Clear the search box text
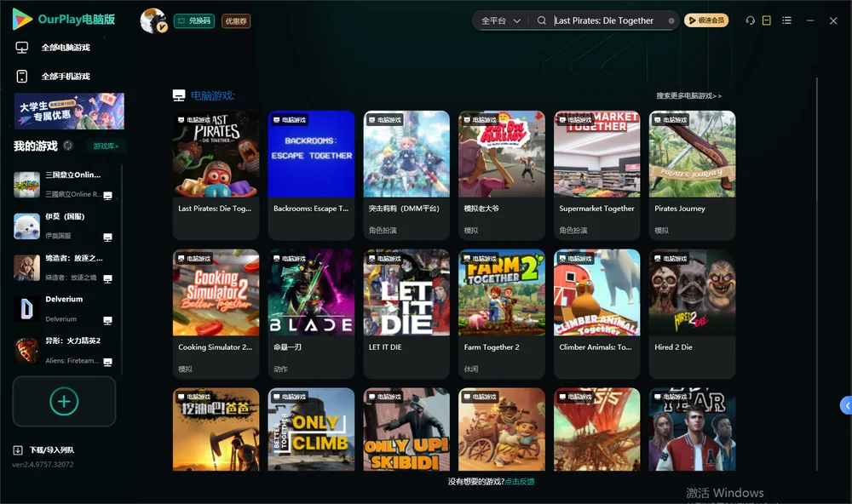Image resolution: width=852 pixels, height=504 pixels. click(x=671, y=21)
